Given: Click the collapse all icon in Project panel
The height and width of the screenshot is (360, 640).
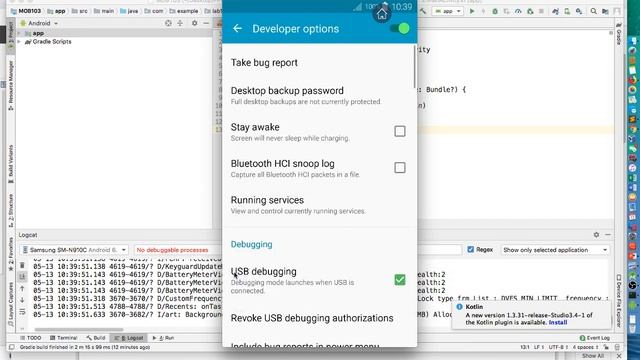Looking at the screenshot, I should (180, 23).
